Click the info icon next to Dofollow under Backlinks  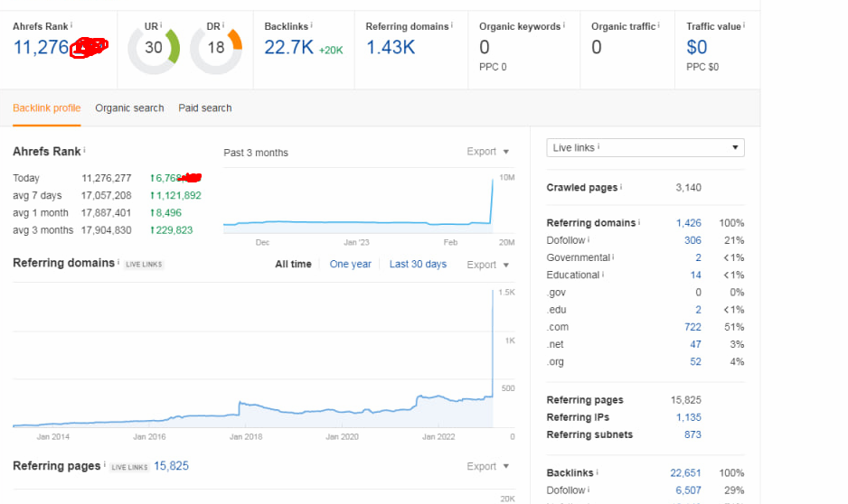pyautogui.click(x=589, y=489)
